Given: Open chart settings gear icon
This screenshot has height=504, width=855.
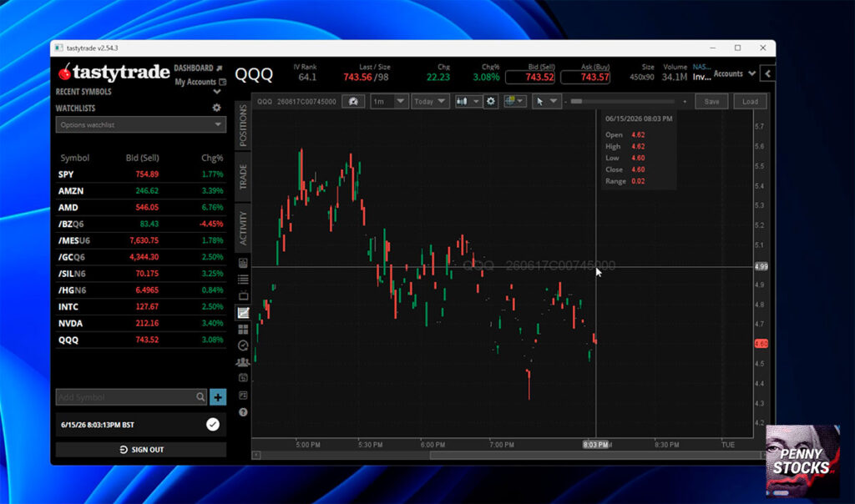Looking at the screenshot, I should [491, 101].
